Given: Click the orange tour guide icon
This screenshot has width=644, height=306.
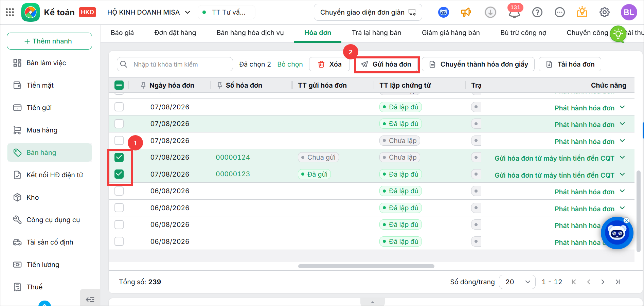Looking at the screenshot, I should click(582, 12).
